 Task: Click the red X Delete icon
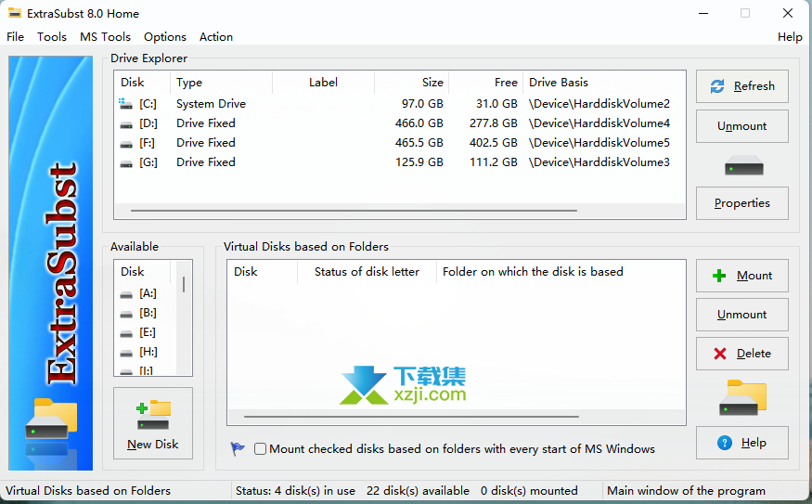[x=720, y=354]
